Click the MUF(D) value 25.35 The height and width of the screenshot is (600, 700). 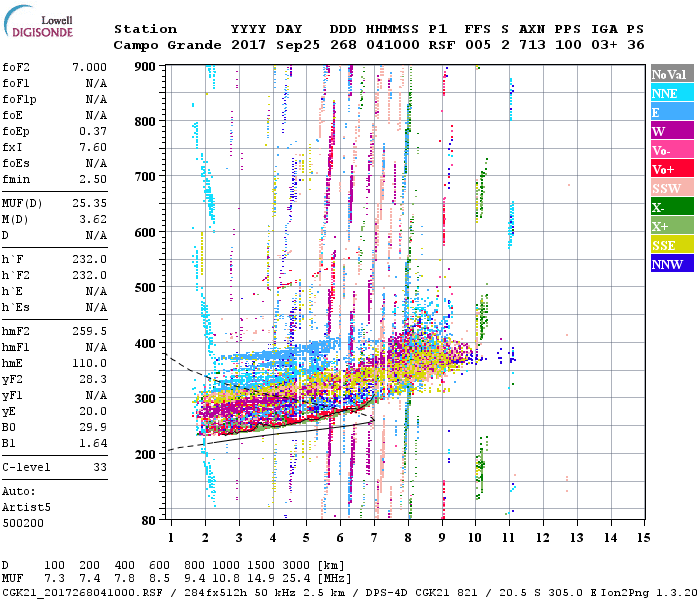click(89, 203)
